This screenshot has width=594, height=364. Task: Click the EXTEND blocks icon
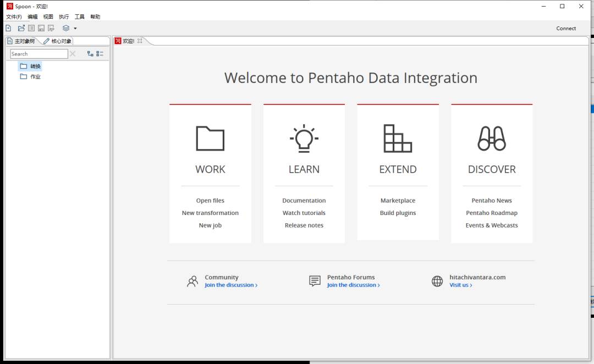398,138
